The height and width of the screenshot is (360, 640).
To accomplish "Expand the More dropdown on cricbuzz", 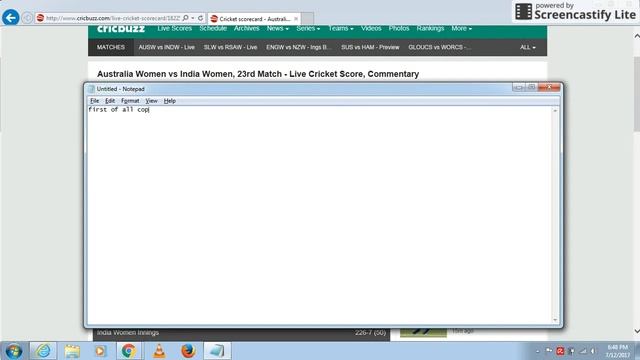I will 462,29.
